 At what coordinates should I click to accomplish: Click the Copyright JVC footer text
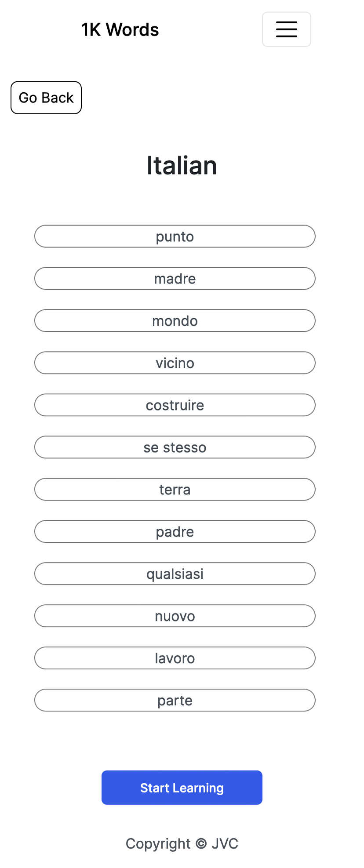pos(182,843)
